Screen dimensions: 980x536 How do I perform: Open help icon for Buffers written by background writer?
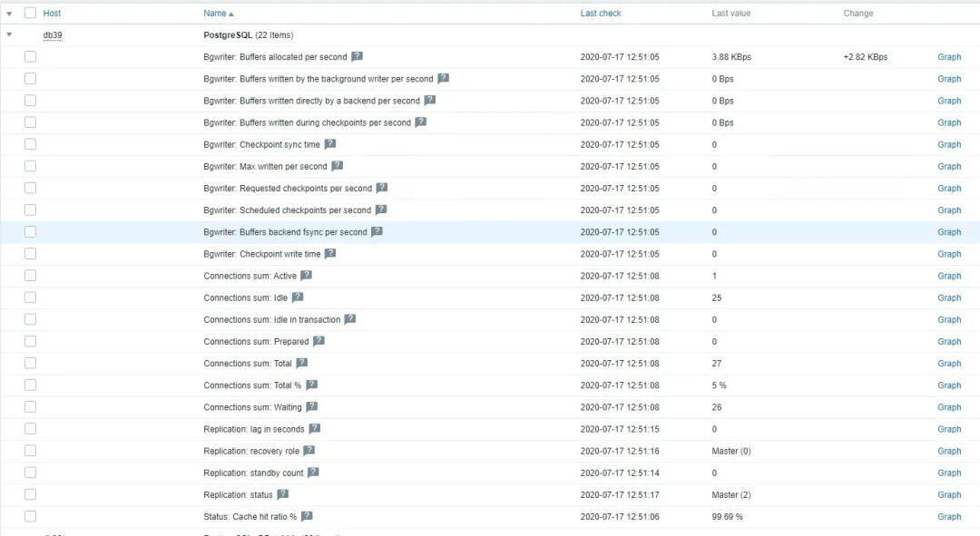443,78
